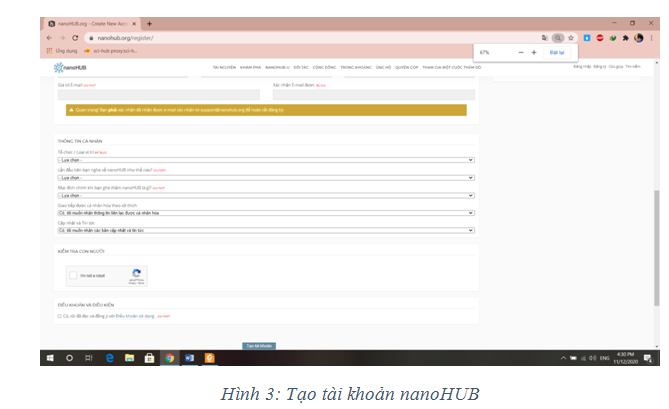Open File Explorer from the taskbar
The height and width of the screenshot is (409, 669).
(129, 357)
